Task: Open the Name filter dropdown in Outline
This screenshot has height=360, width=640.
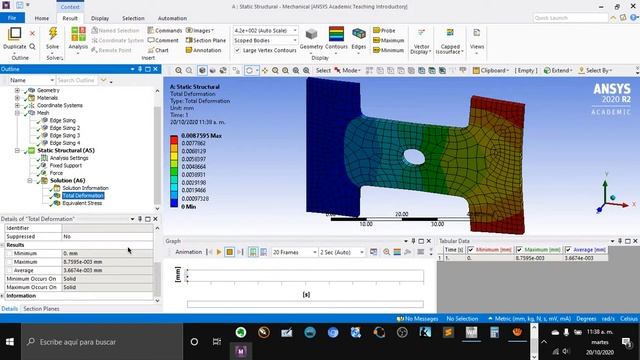Action: [31, 80]
